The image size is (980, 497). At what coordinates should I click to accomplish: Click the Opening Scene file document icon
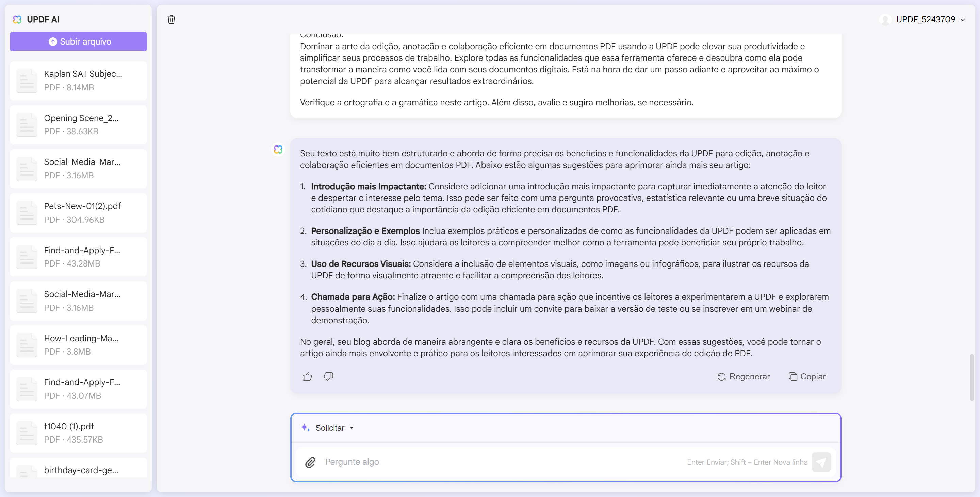click(x=27, y=125)
